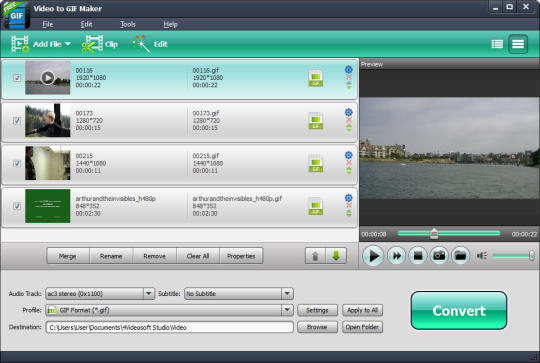Viewport: 540px width, 363px height.
Task: Move selected item up with arrow button
Action: 315,256
